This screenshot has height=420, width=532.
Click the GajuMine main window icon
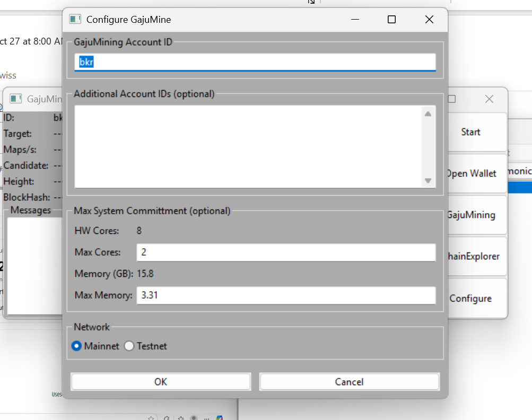coord(16,99)
